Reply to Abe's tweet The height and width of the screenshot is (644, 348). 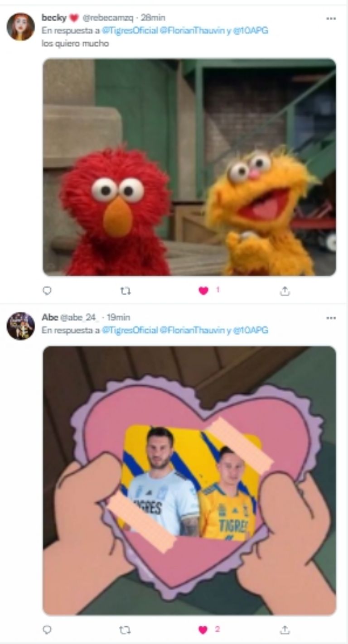(47, 630)
